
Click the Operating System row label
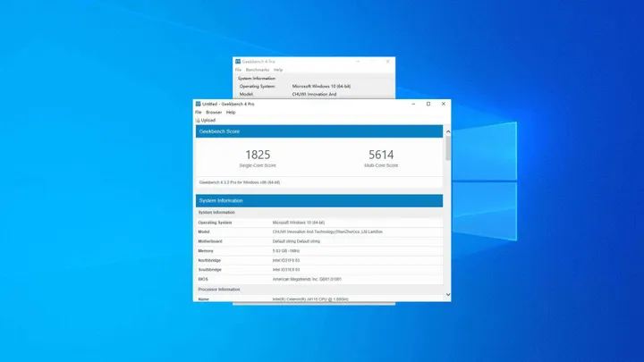pos(215,223)
